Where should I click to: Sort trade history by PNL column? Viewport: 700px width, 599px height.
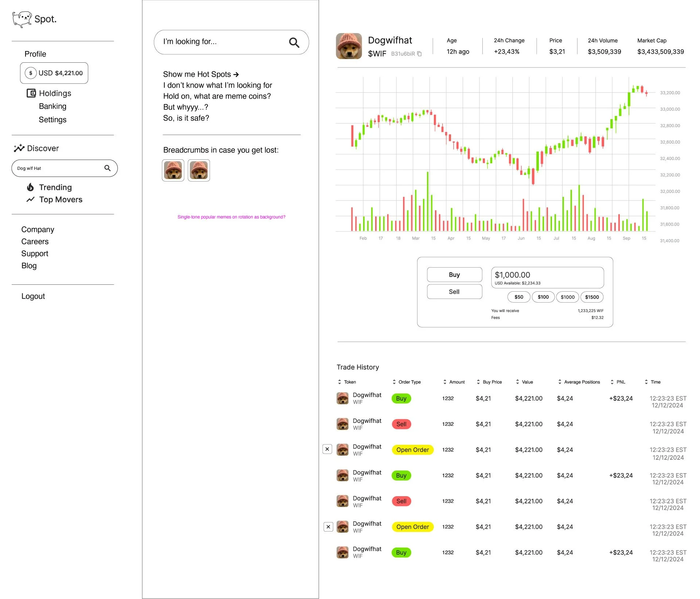coord(612,382)
